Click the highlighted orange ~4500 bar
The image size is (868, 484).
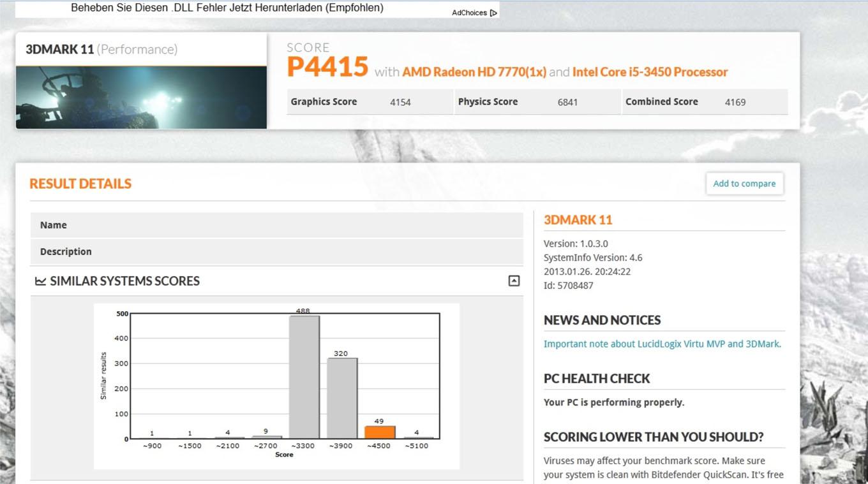(x=380, y=432)
